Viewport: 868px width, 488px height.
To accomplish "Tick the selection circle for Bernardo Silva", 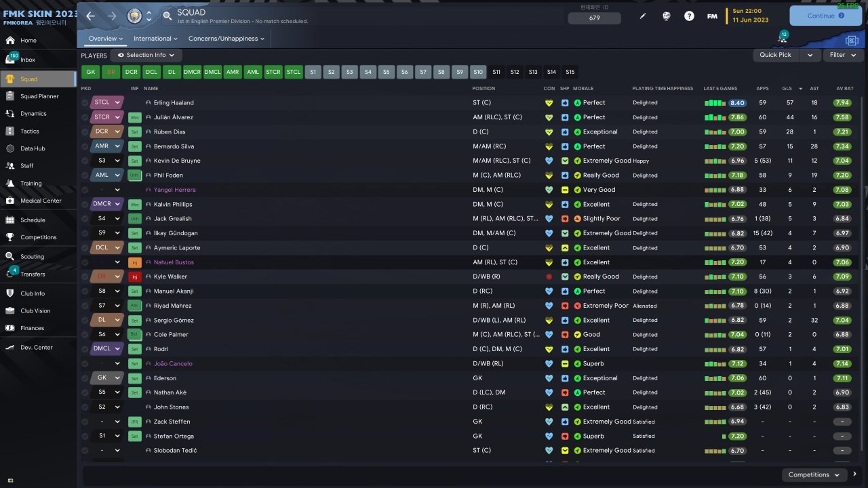I will (85, 146).
